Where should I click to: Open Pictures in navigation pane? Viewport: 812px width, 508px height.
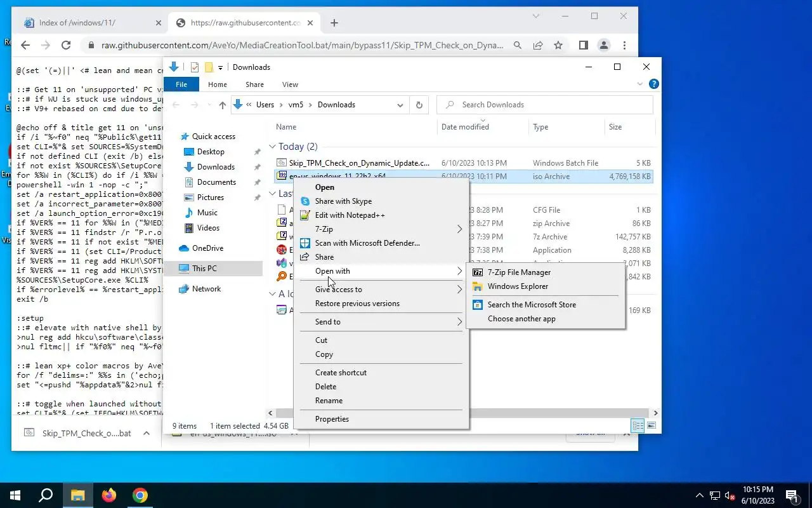click(x=210, y=197)
